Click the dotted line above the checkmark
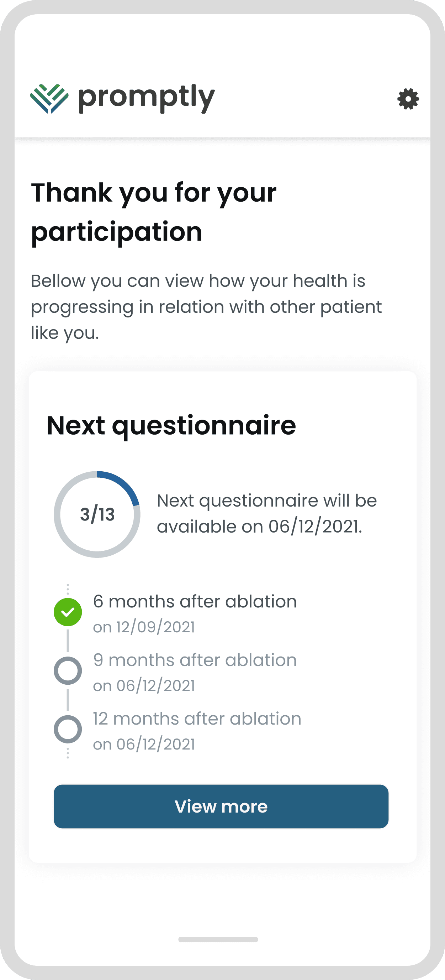The width and height of the screenshot is (445, 980). pos(68,589)
